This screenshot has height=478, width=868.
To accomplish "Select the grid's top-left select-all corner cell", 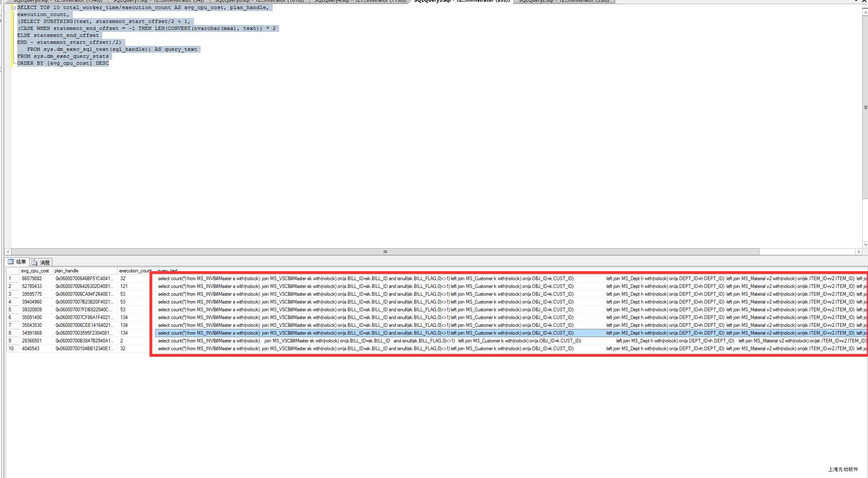I will tap(12, 271).
